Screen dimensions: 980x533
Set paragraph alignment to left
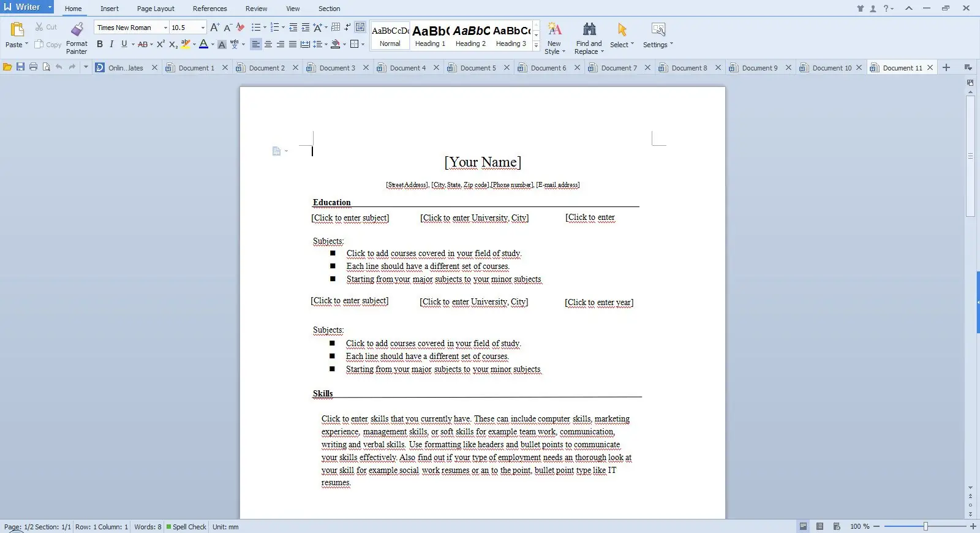point(255,44)
